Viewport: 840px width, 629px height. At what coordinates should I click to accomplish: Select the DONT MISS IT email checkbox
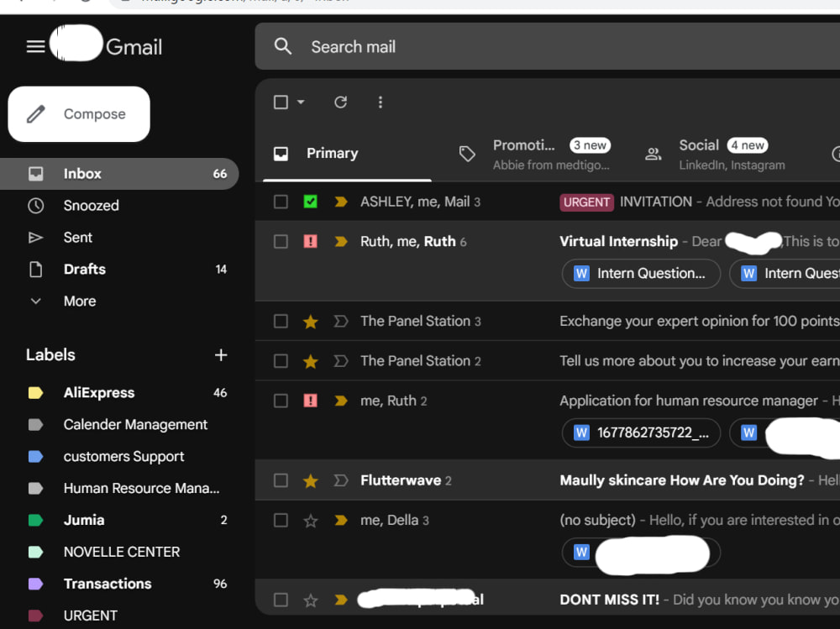(281, 600)
